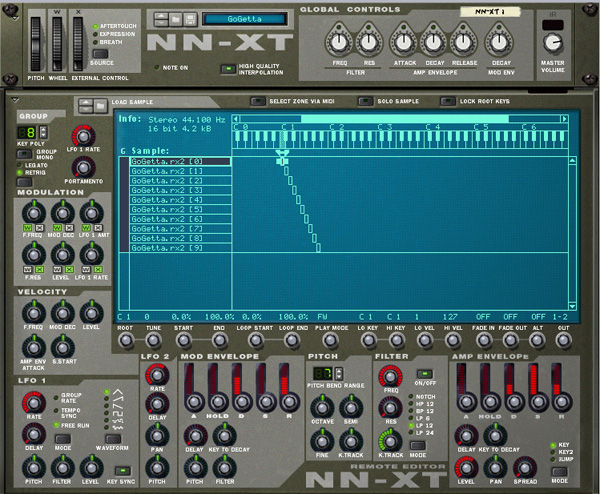Click the Hi Vel knob

tap(452, 340)
